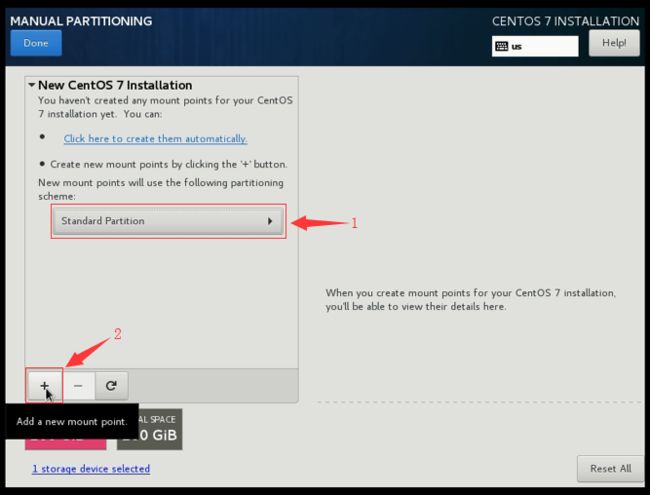Click the plus button to add mount point
The height and width of the screenshot is (495, 650).
coord(45,386)
